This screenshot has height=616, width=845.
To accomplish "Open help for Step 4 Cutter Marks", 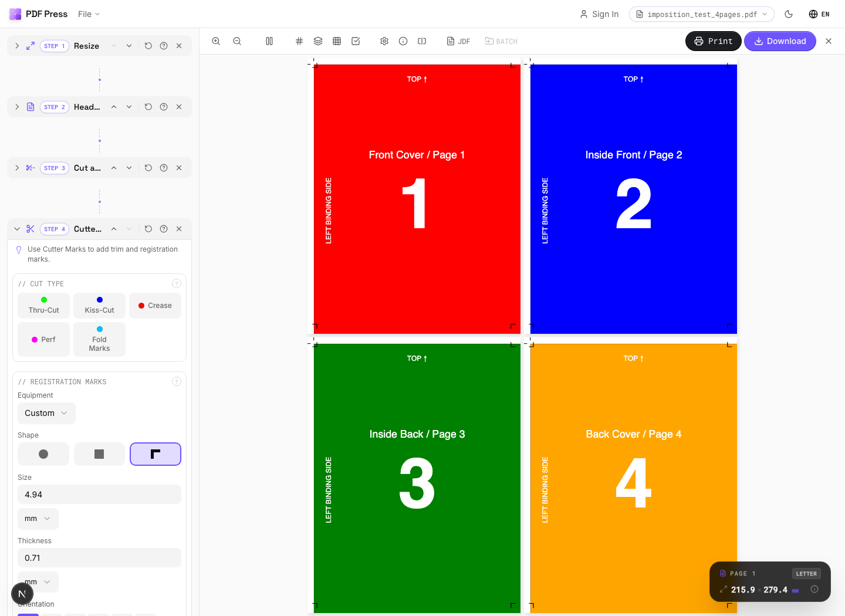I will pos(164,229).
